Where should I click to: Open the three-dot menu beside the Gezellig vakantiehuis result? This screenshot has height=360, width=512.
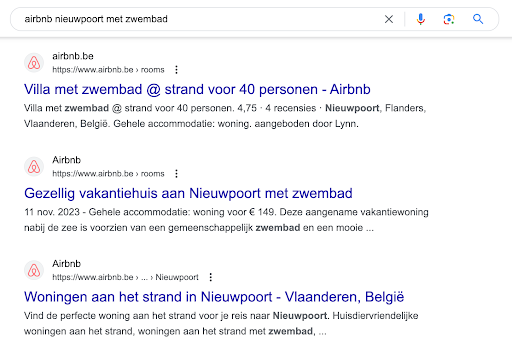pos(176,174)
